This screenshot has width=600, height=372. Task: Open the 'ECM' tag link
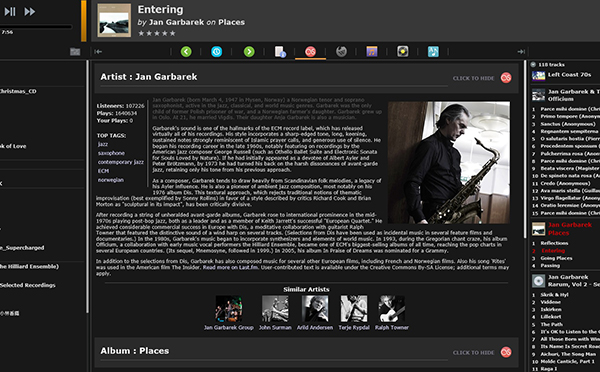click(x=103, y=171)
